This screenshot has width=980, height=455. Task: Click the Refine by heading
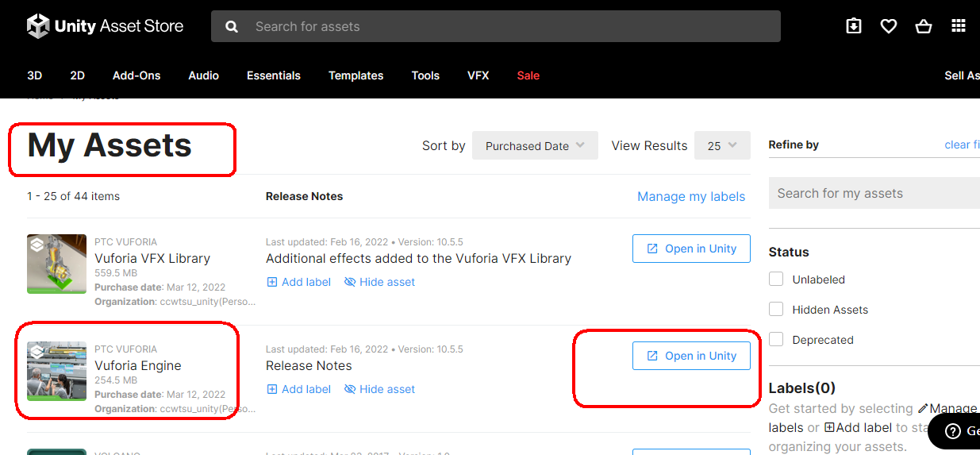coord(794,145)
